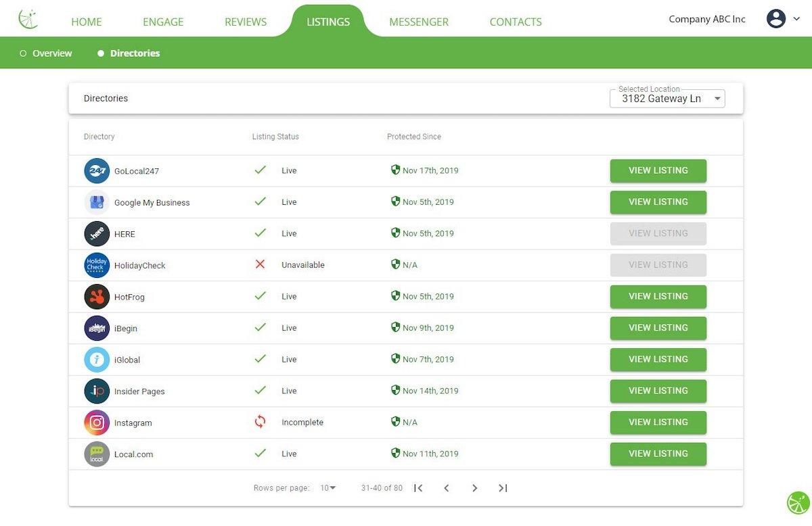This screenshot has width=812, height=526.
Task: Click the HotFrog directory logo
Action: coord(97,297)
